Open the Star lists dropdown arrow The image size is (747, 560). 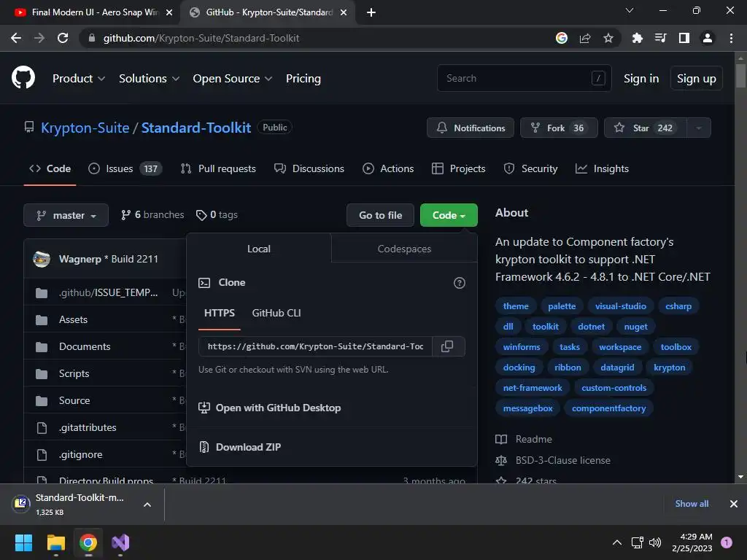698,128
